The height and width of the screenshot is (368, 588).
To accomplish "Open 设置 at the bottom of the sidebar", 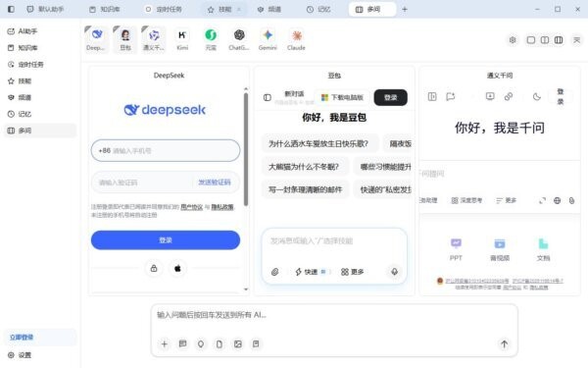I will [x=40, y=355].
